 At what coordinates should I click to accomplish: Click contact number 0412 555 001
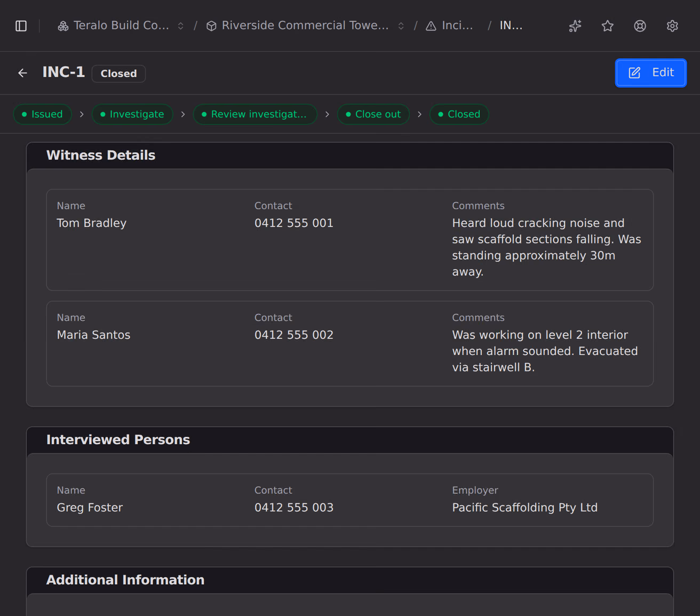pyautogui.click(x=294, y=223)
